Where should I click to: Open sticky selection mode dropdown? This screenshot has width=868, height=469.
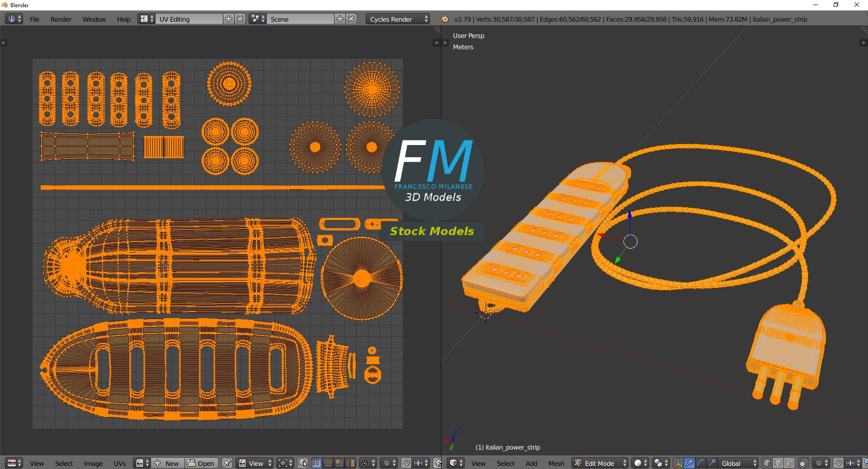coord(368,463)
